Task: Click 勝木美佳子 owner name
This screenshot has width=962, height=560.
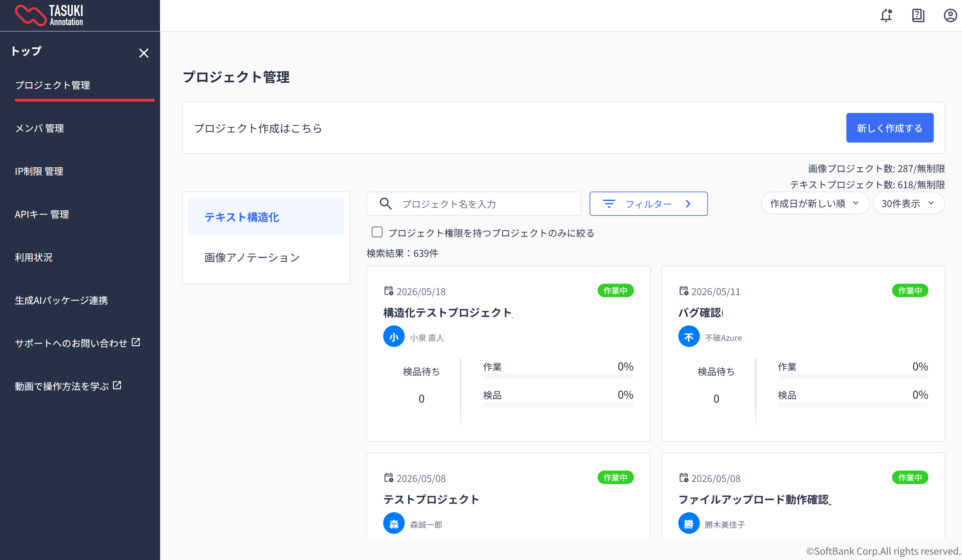Action: (725, 524)
